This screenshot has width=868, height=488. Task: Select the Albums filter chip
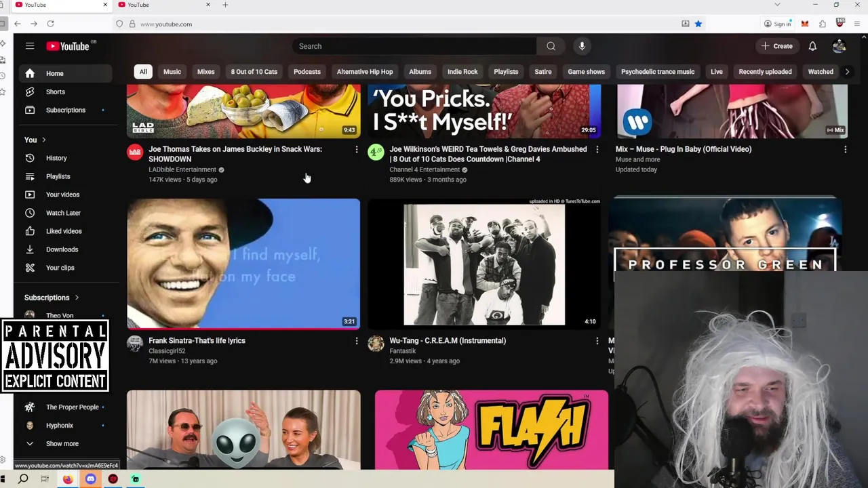click(x=420, y=72)
